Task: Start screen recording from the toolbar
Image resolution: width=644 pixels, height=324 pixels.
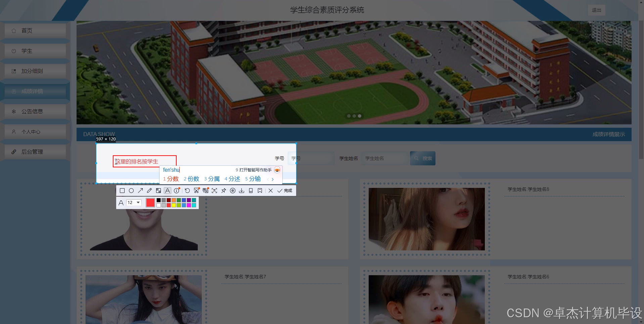Action: 233,191
